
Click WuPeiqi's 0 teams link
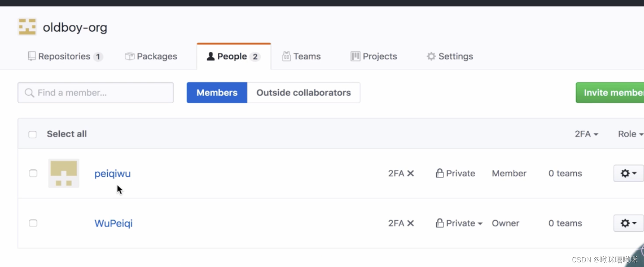(565, 223)
